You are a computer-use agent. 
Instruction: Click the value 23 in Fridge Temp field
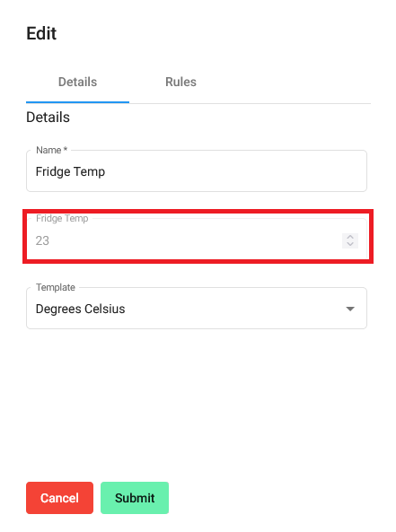pos(42,240)
